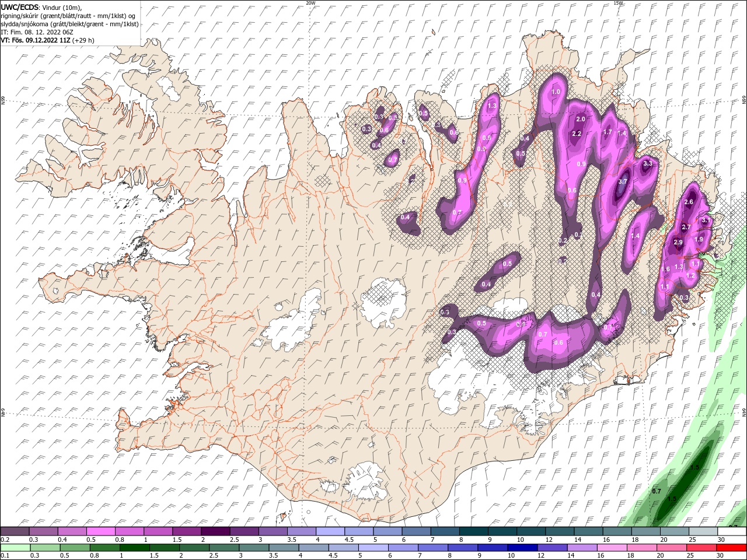Screen dimensions: 747x560
Task: Click the 0.7 label in the green rain band
Action: 657,491
